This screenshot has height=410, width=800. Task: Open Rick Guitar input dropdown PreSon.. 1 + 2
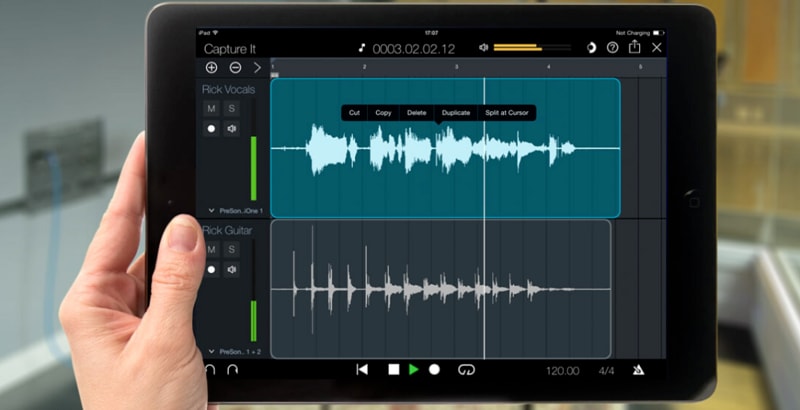(x=235, y=352)
